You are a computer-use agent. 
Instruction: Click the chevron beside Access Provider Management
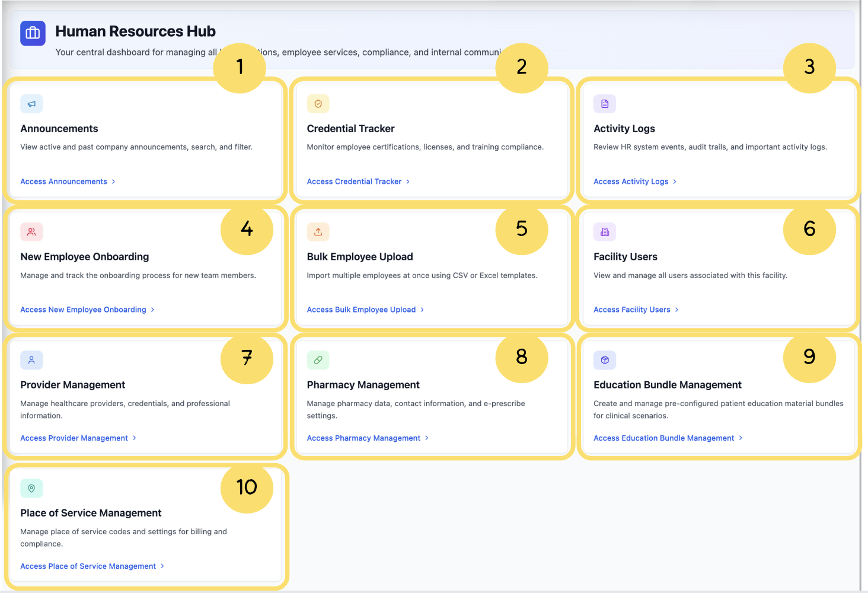(x=135, y=438)
